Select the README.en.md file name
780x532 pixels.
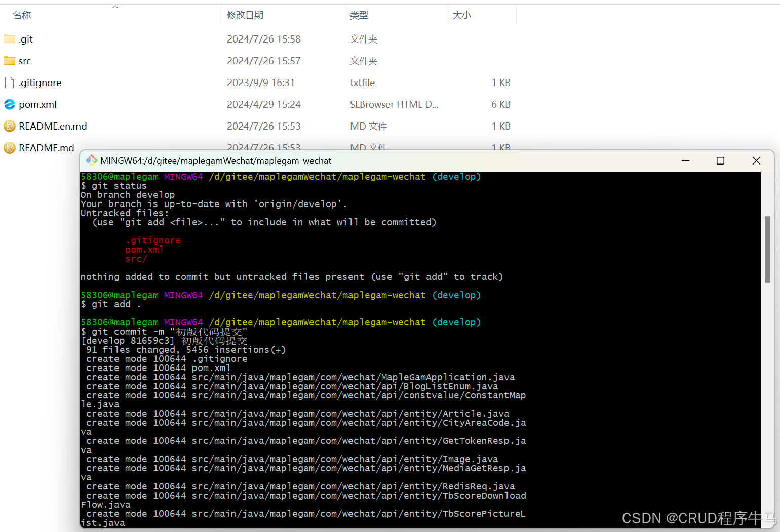pyautogui.click(x=53, y=126)
